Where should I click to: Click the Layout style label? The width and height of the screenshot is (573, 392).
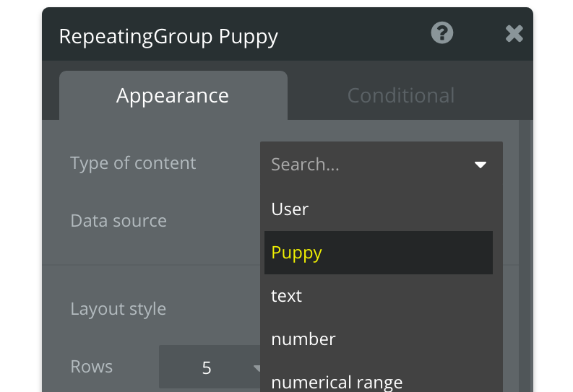pos(118,309)
